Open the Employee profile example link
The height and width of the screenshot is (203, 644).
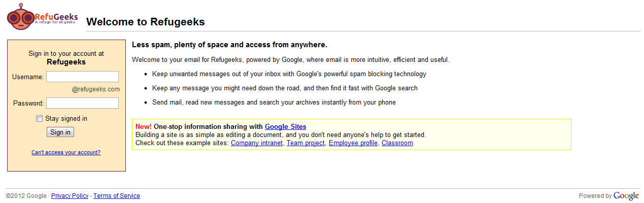coord(353,143)
